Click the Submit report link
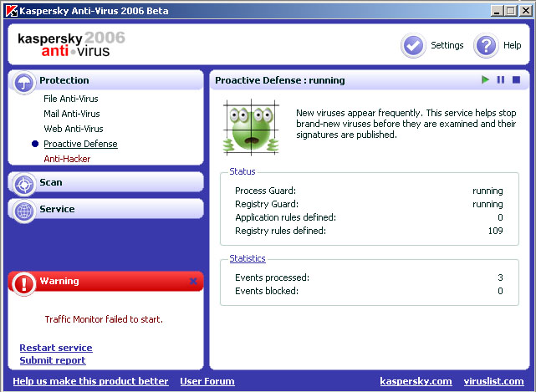Screen dimensions: 536x392 point(53,360)
